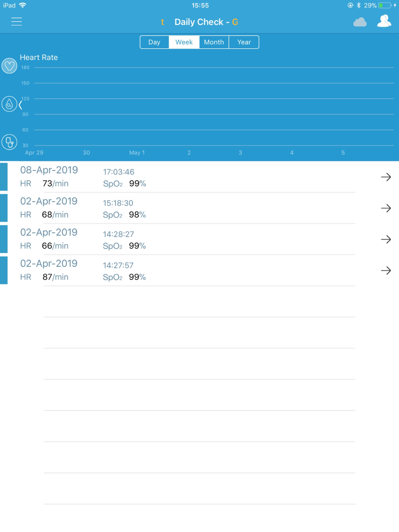Tap the May 1 axis label
This screenshot has width=399, height=532.
(137, 153)
